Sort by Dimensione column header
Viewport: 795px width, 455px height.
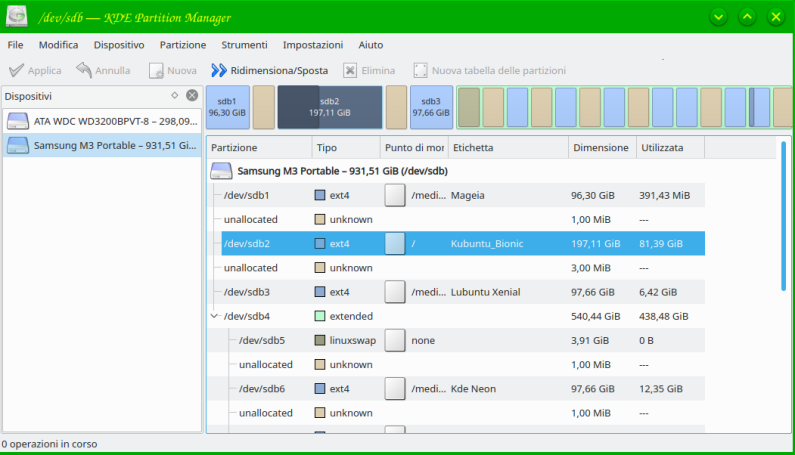602,148
